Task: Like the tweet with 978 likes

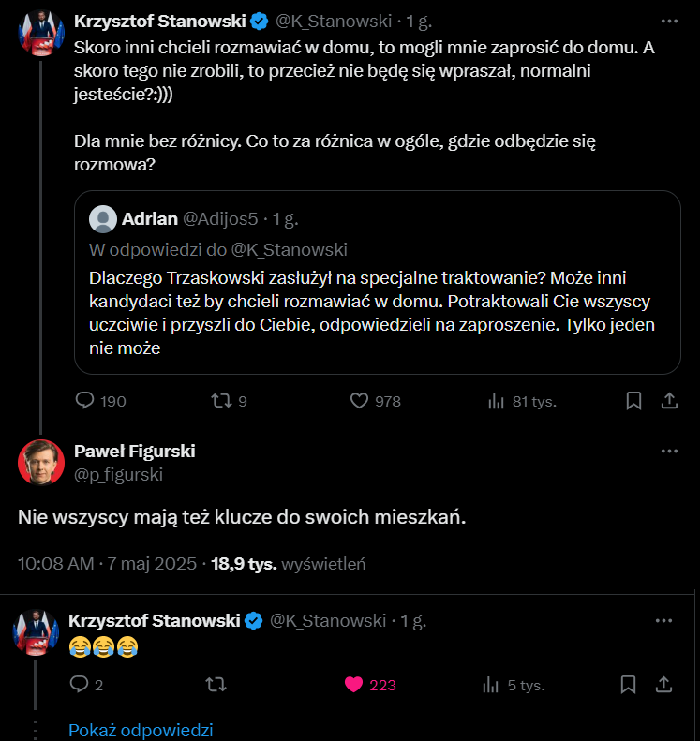Action: [x=359, y=401]
